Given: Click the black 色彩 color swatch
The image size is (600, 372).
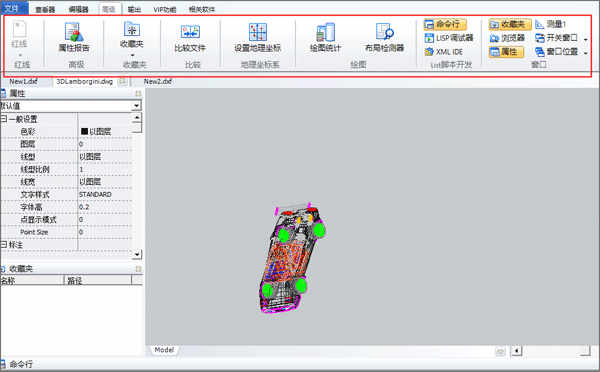Looking at the screenshot, I should 84,131.
